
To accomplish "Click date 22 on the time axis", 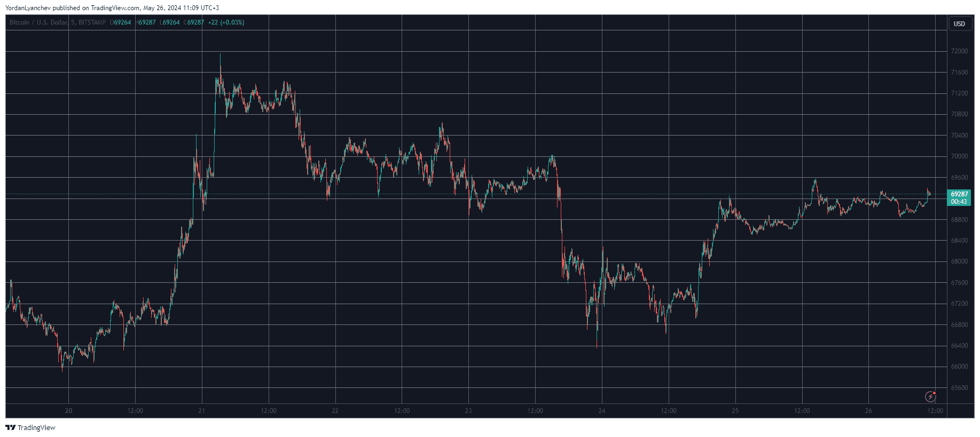I will tap(335, 411).
